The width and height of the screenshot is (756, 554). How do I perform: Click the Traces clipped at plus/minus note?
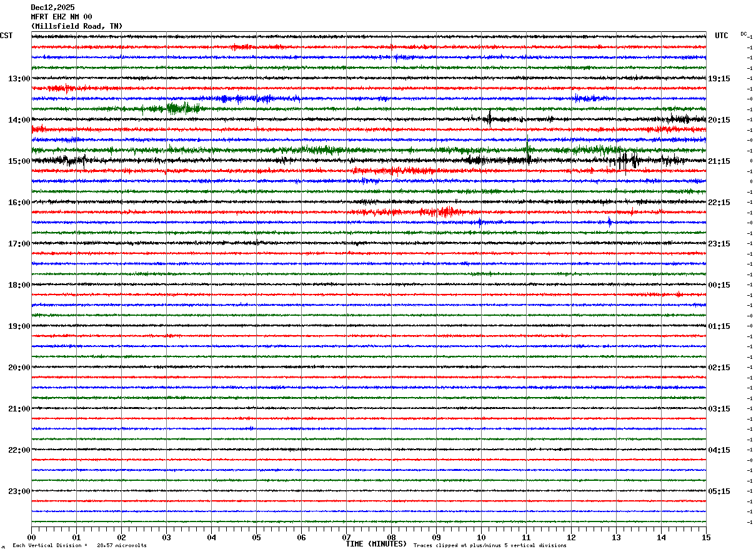[490, 546]
